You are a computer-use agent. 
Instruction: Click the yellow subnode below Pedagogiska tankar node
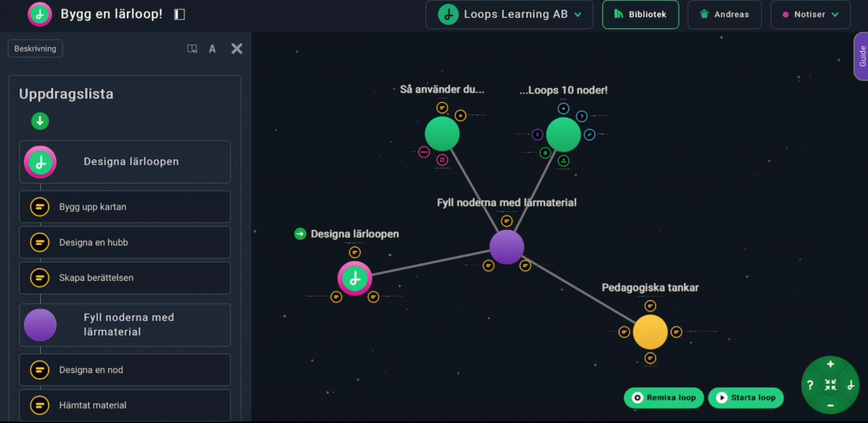pyautogui.click(x=650, y=358)
